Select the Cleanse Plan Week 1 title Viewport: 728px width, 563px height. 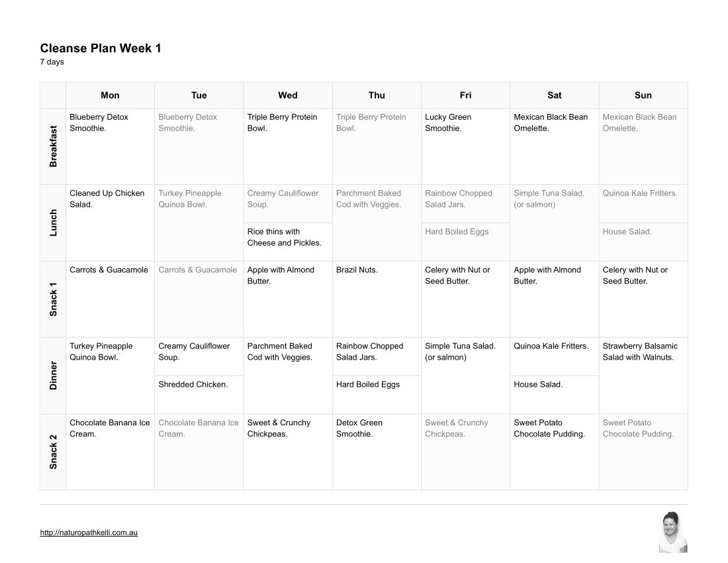[x=101, y=48]
